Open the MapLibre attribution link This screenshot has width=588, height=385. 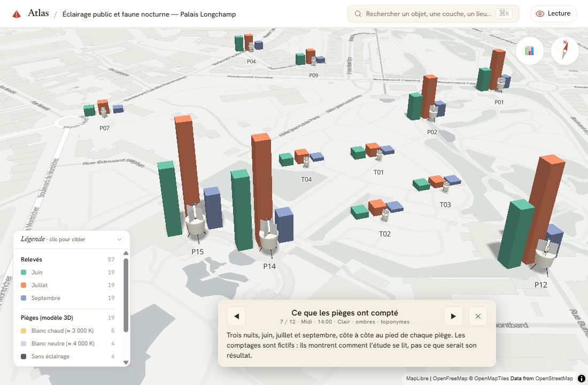417,378
